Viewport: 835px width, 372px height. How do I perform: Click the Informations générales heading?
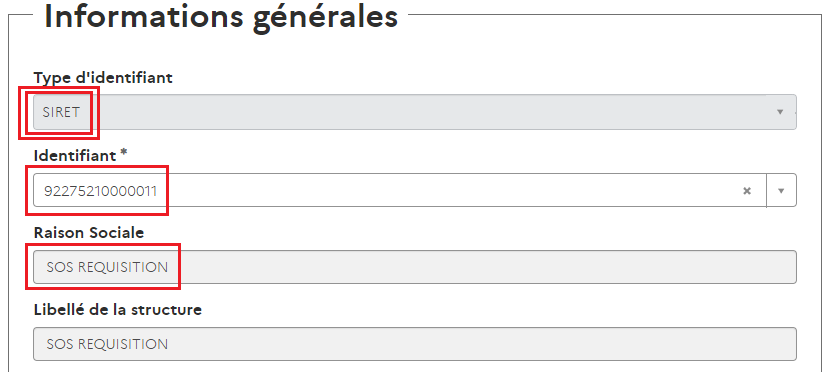tap(221, 17)
